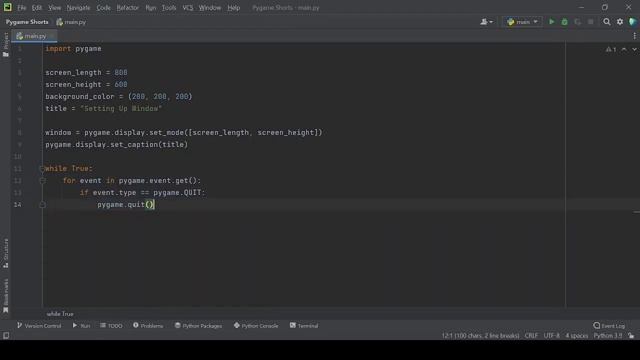Open the Project tool window sidebar
This screenshot has width=640, height=360.
click(x=6, y=45)
